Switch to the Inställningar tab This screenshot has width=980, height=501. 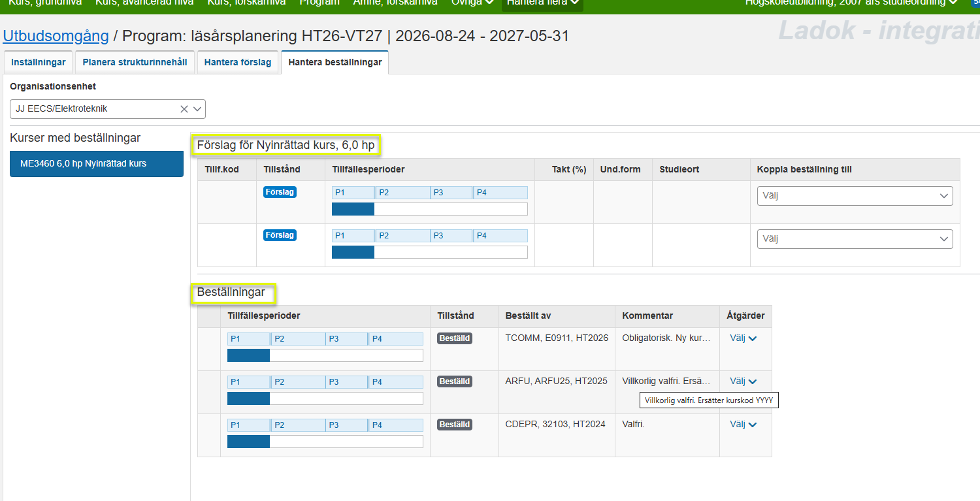(39, 63)
